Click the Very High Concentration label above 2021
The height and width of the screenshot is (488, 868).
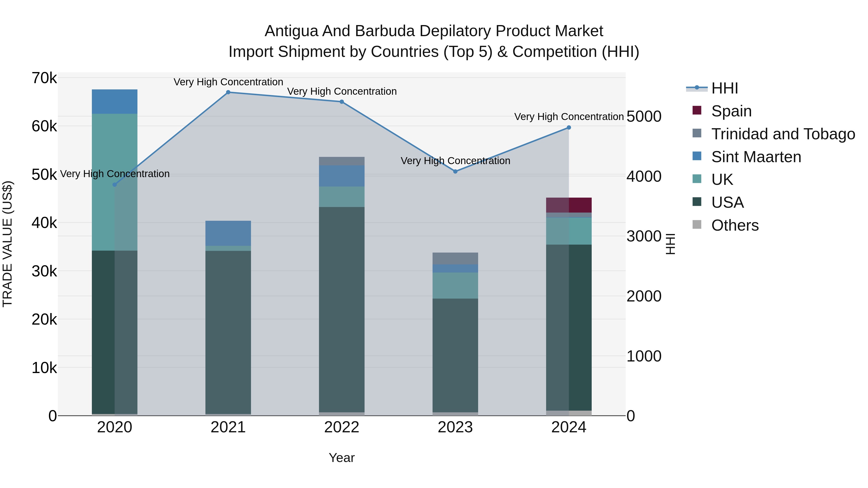pyautogui.click(x=228, y=82)
